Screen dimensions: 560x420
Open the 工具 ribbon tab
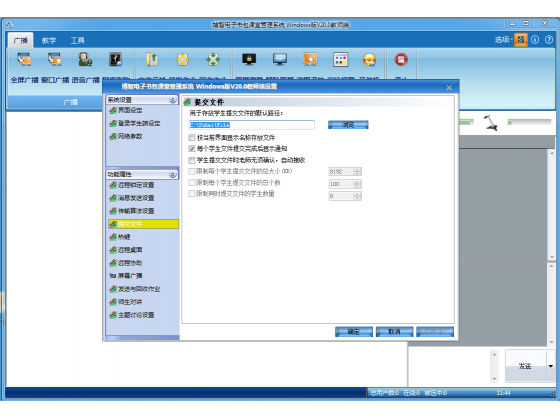click(x=78, y=40)
